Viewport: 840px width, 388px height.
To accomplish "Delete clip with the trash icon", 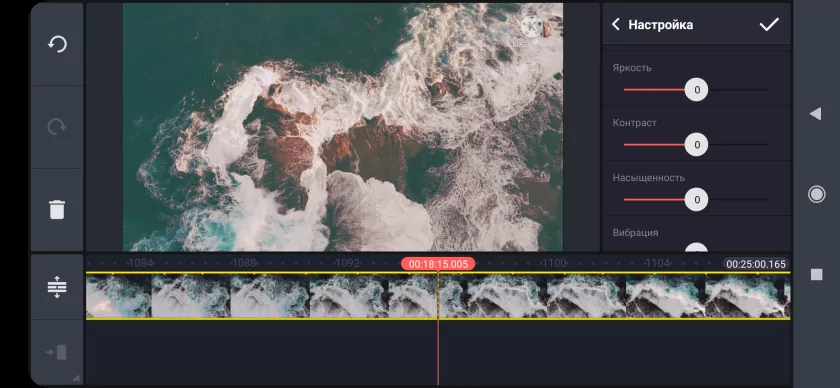I will (57, 210).
